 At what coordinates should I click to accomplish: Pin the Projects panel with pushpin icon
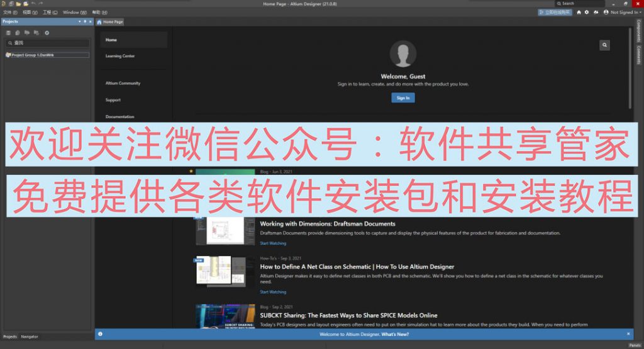[85, 22]
